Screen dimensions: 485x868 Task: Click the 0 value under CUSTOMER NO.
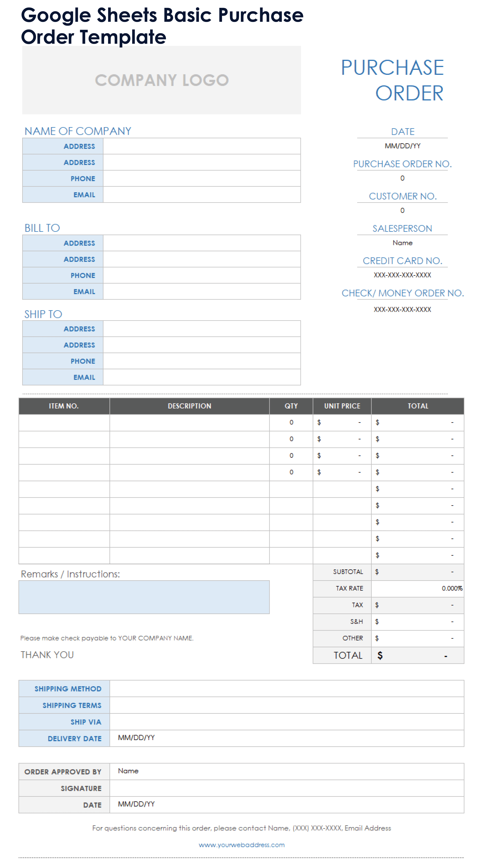pos(402,211)
